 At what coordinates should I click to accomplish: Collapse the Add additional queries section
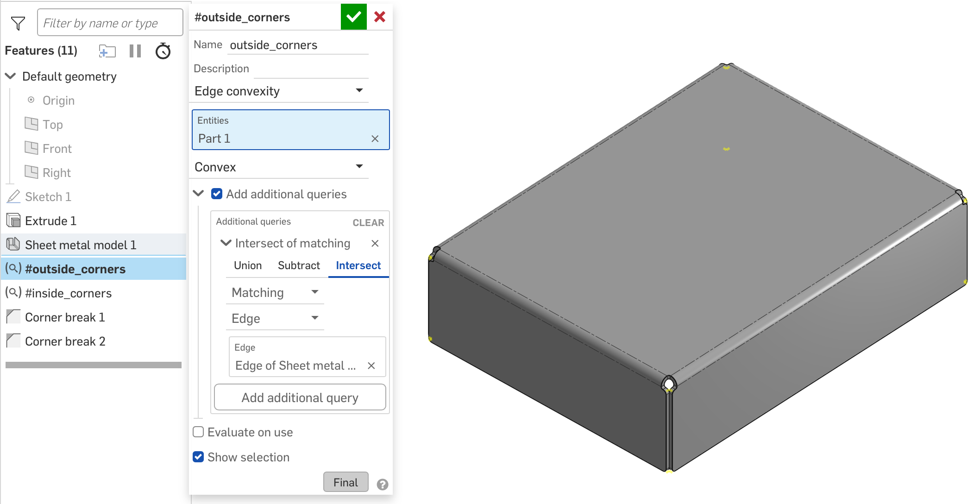(198, 194)
